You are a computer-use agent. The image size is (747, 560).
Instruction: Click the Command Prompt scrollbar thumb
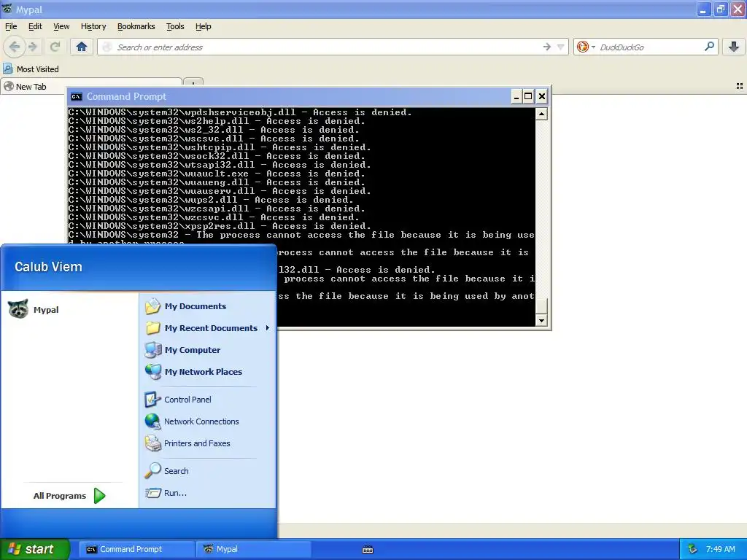click(x=541, y=306)
